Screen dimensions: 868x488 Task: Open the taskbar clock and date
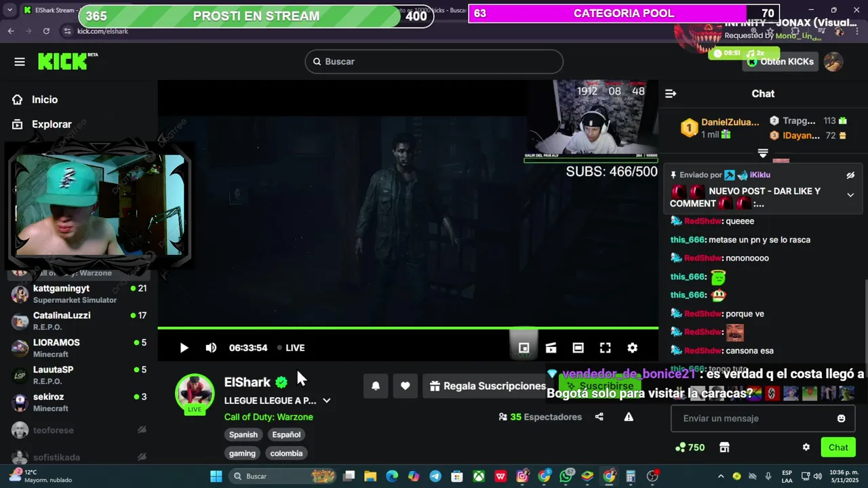click(x=844, y=476)
